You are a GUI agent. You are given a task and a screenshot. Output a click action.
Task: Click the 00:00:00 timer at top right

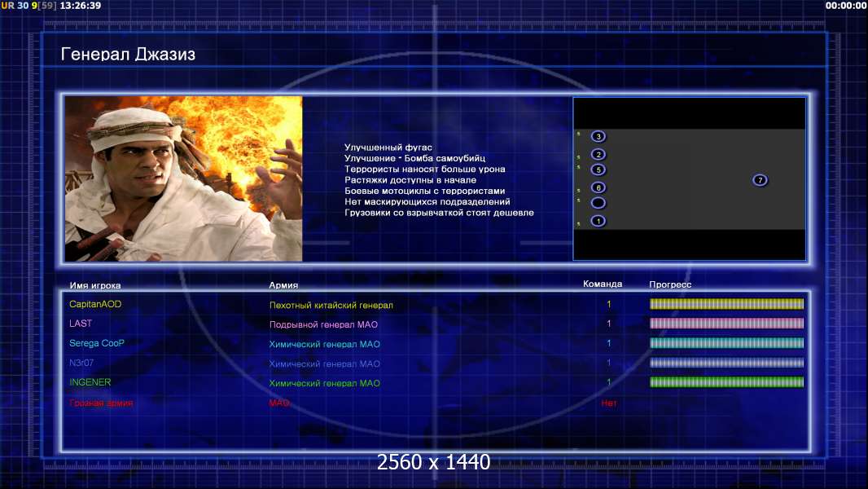[846, 6]
